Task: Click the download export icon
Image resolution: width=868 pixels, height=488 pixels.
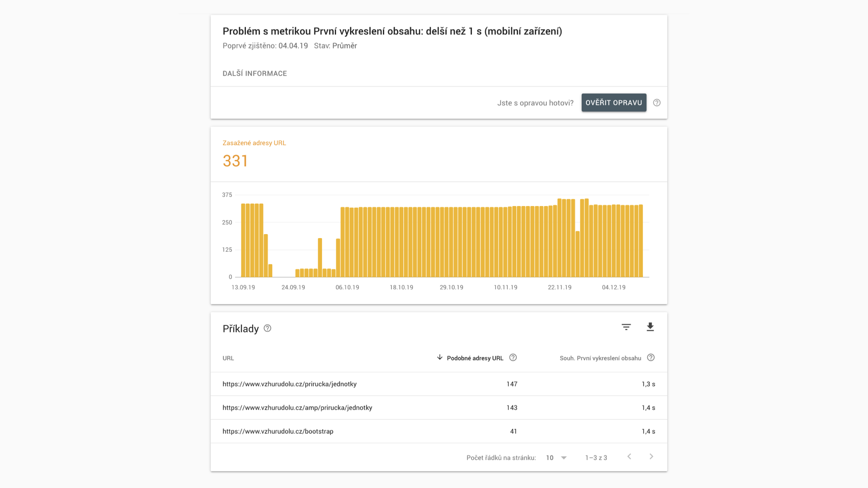Action: click(x=650, y=327)
